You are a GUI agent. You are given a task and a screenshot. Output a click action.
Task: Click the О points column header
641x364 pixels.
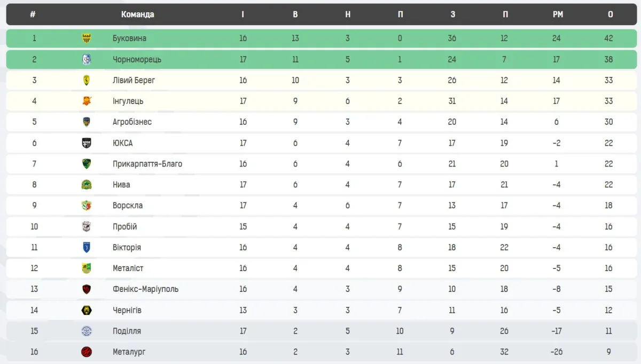(x=610, y=14)
